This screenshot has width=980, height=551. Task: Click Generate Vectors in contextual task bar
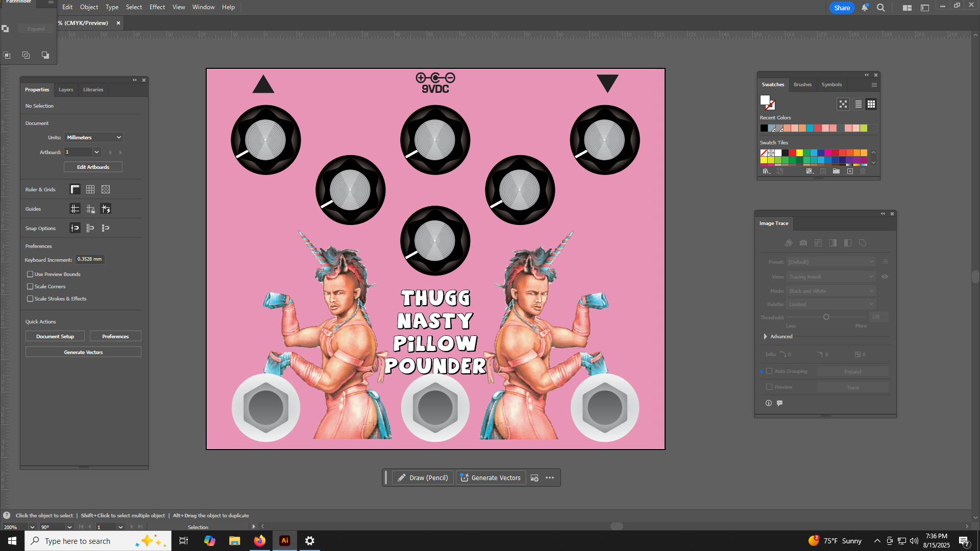491,478
